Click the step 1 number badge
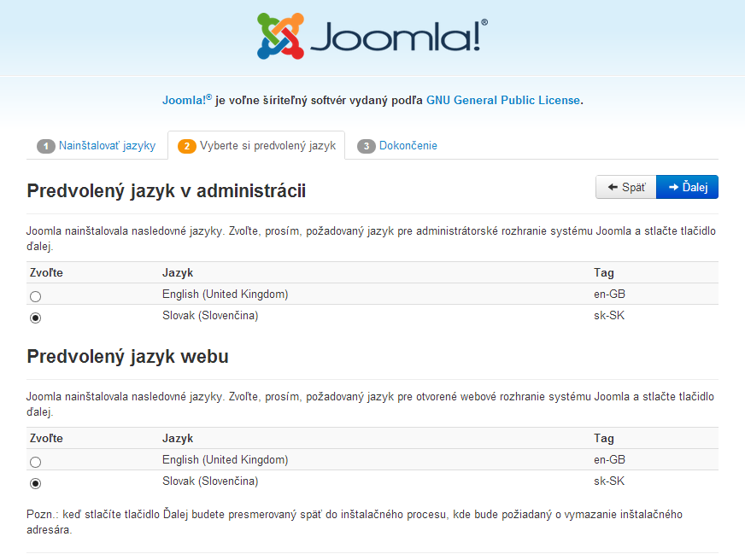This screenshot has width=745, height=560. point(46,146)
